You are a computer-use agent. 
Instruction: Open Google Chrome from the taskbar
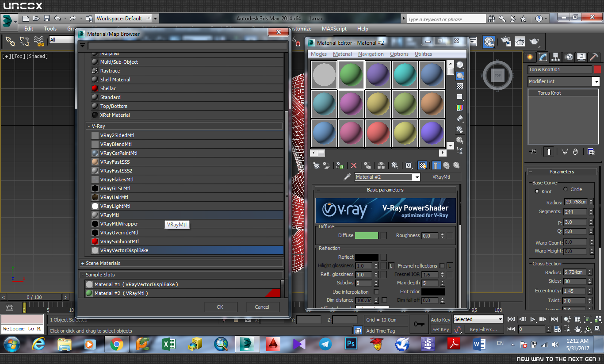click(x=116, y=344)
